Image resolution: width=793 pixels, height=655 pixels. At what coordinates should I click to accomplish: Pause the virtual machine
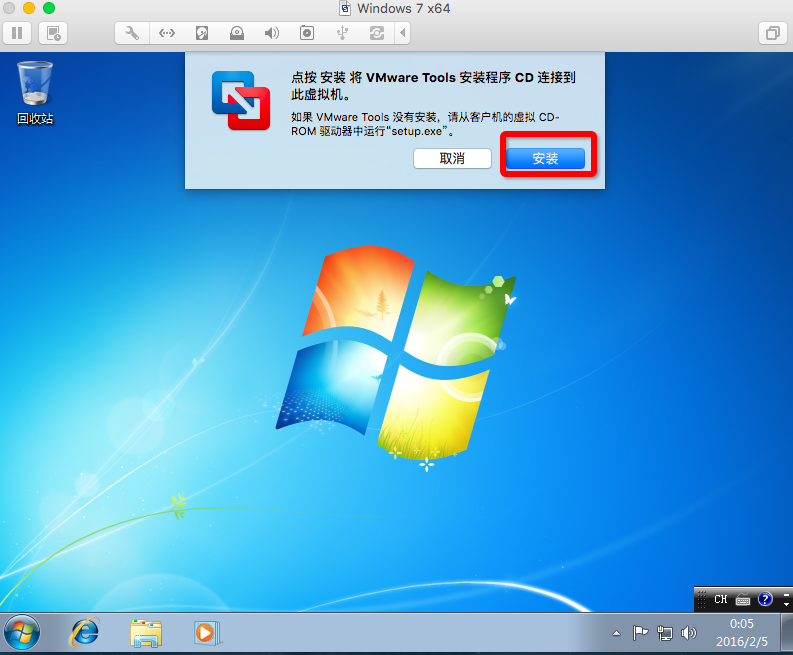click(x=17, y=33)
